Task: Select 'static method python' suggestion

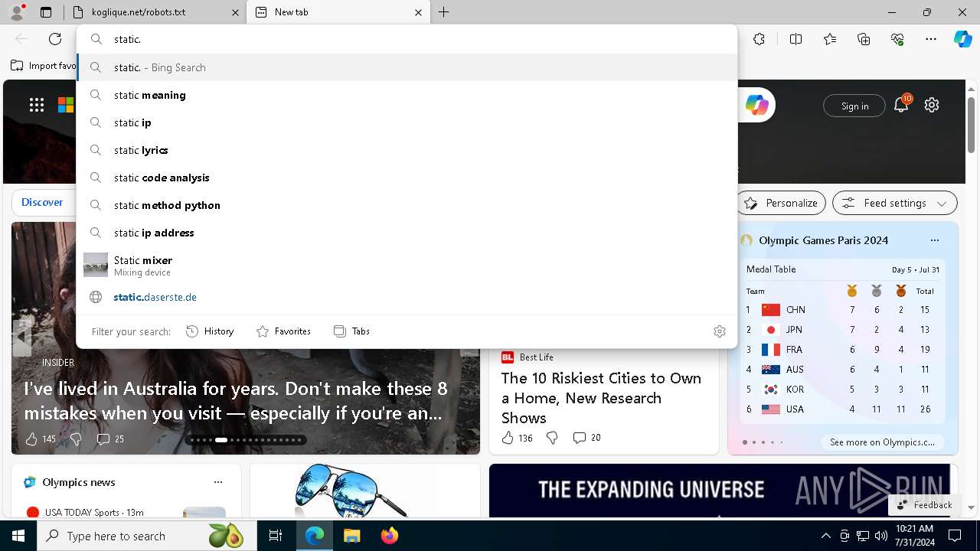Action: coord(407,205)
